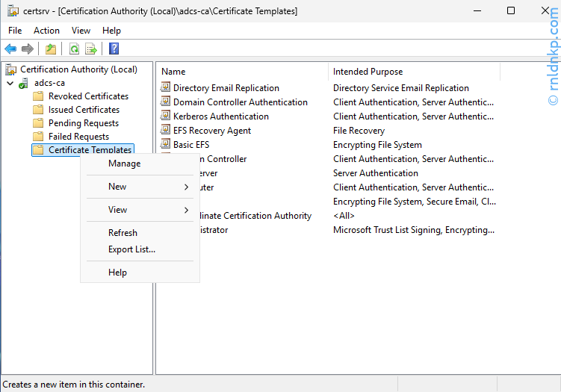Select the Pending Requests folder
Viewport: 561px width, 392px height.
coord(83,123)
